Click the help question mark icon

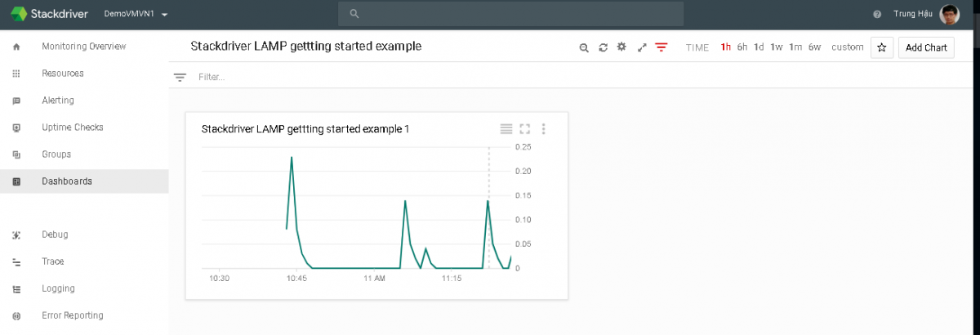(x=877, y=15)
